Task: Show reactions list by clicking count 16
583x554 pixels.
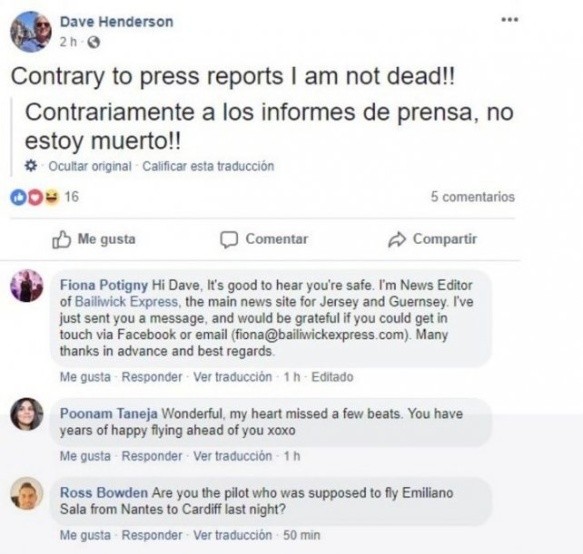Action: 72,197
